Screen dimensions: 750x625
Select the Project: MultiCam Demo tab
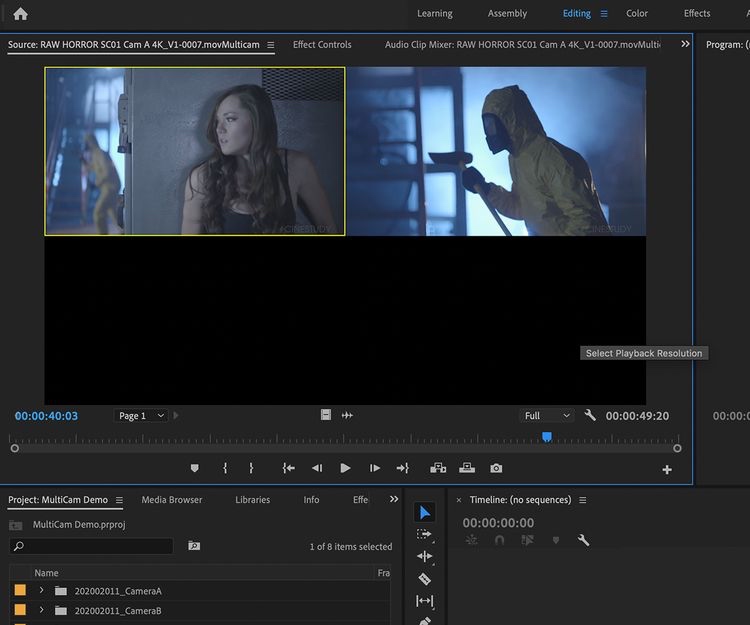click(58, 500)
